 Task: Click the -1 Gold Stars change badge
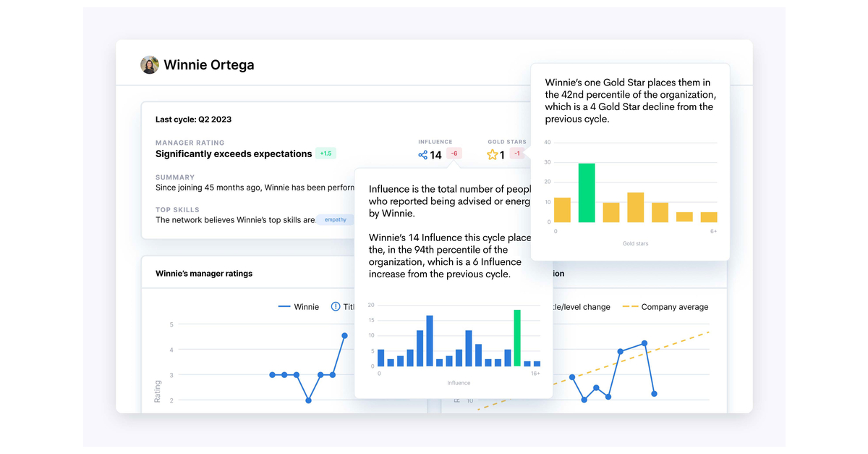click(x=516, y=154)
